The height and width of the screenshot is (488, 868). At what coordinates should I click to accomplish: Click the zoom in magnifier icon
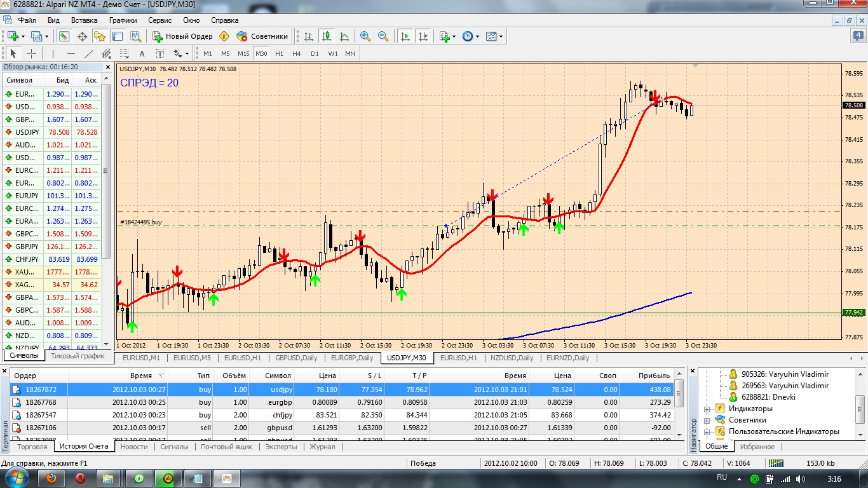click(365, 36)
